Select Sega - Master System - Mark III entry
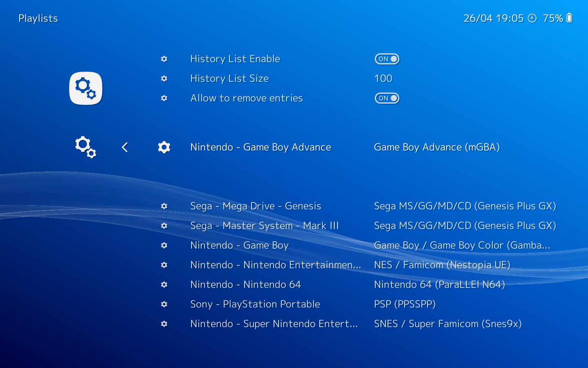The image size is (588, 368). pyautogui.click(x=265, y=226)
